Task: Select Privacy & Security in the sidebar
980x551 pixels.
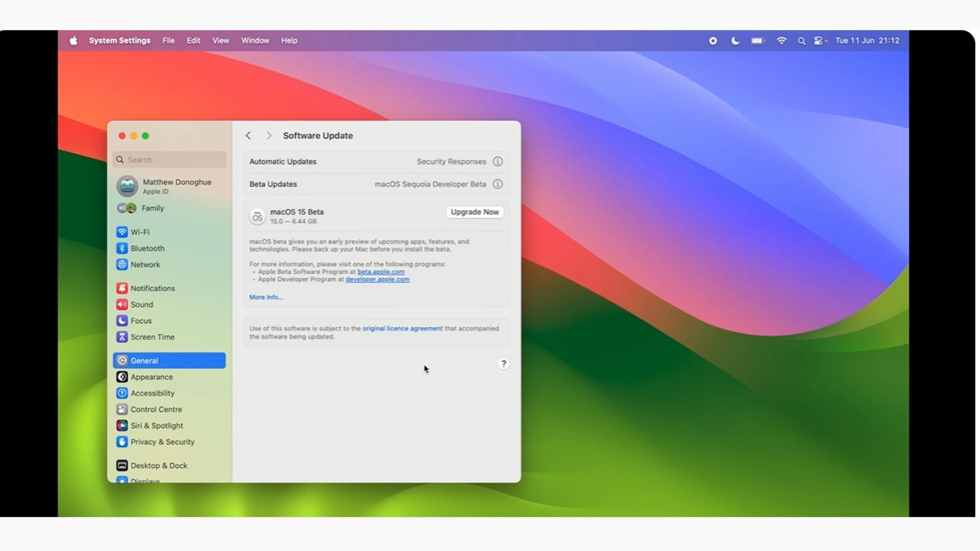Action: click(x=169, y=442)
